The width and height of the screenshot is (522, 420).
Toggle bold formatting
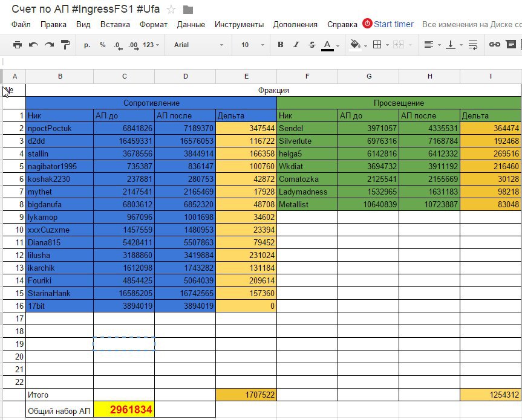pos(281,45)
